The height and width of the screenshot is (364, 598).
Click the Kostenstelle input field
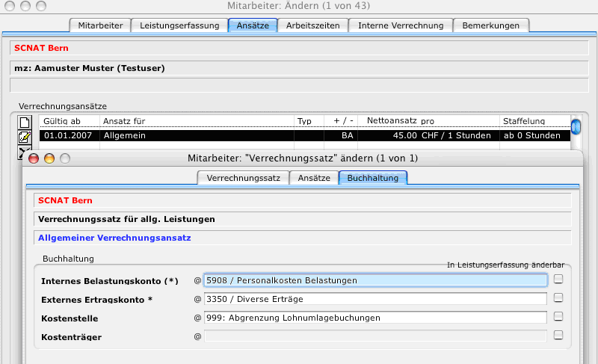coord(375,318)
